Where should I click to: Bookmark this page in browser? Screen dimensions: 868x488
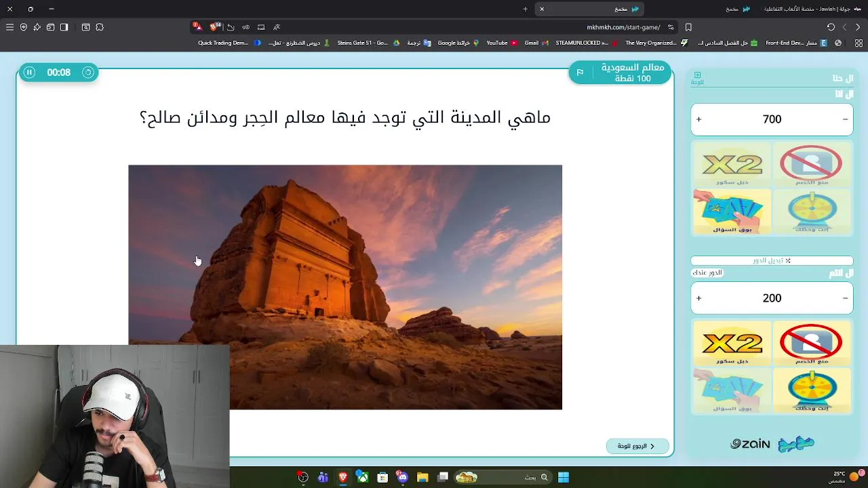[x=688, y=27]
